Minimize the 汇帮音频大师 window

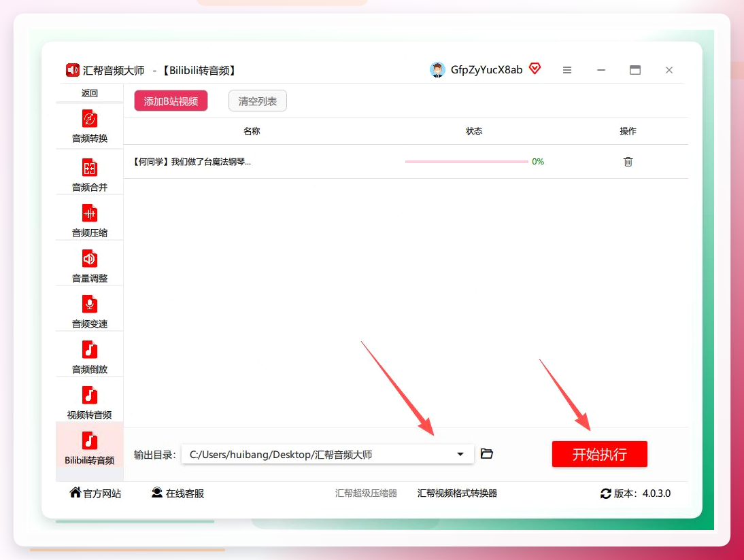(601, 70)
